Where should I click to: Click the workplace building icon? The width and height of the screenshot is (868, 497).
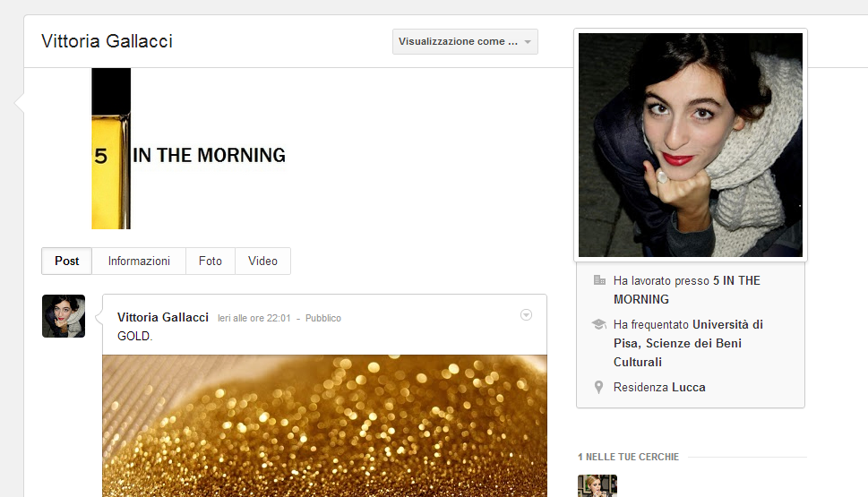599,280
